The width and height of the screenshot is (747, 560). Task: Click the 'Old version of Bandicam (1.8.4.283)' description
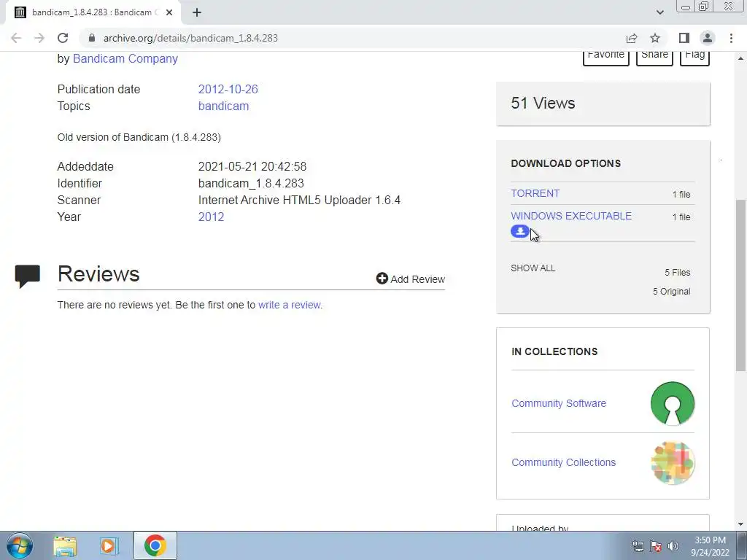click(x=139, y=137)
